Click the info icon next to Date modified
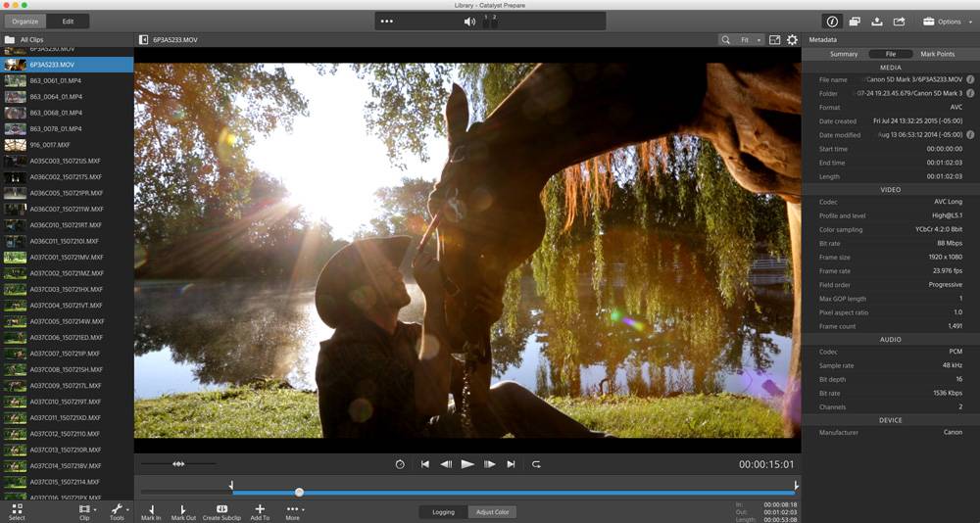Image resolution: width=980 pixels, height=523 pixels. coord(970,134)
